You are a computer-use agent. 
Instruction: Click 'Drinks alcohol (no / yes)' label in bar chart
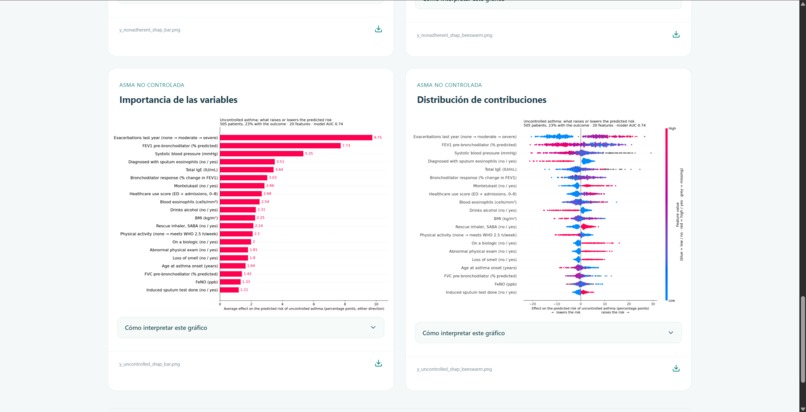pyautogui.click(x=194, y=210)
